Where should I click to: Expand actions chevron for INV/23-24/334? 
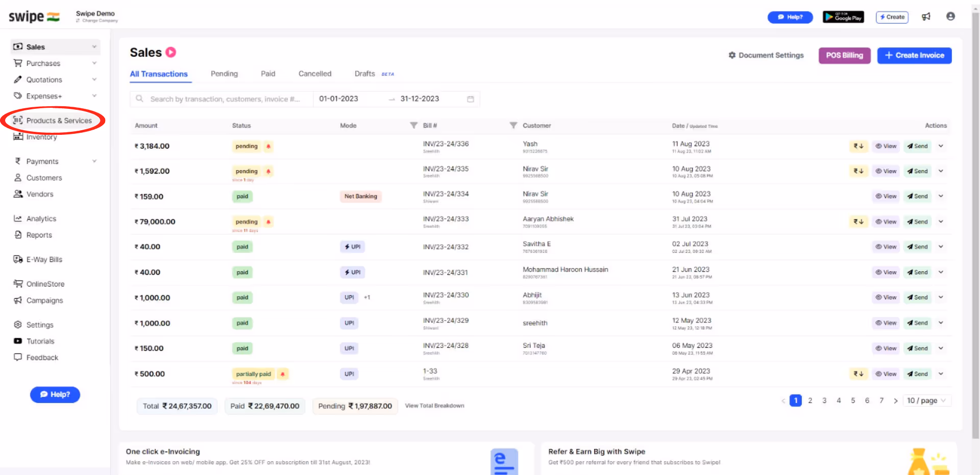(x=941, y=196)
